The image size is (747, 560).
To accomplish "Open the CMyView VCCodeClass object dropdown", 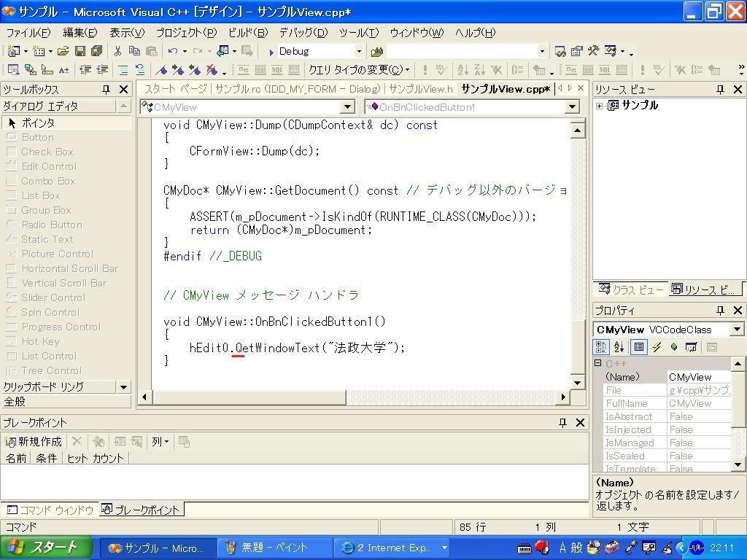I will (737, 329).
